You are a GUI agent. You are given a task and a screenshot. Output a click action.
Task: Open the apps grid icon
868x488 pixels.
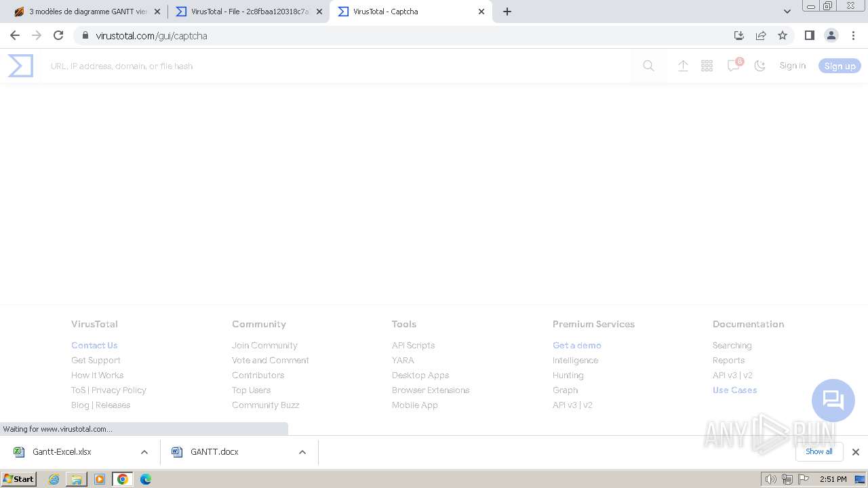click(x=707, y=66)
